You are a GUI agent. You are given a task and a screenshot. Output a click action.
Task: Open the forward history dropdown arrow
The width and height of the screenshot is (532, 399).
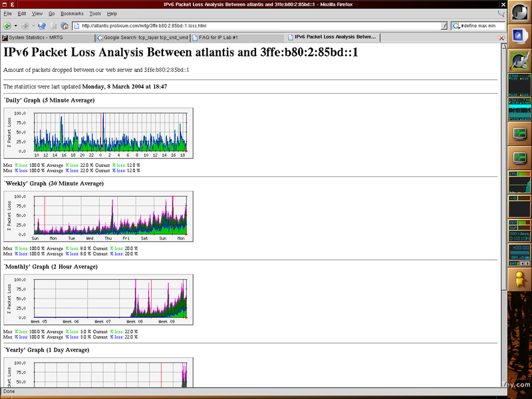pyautogui.click(x=33, y=26)
